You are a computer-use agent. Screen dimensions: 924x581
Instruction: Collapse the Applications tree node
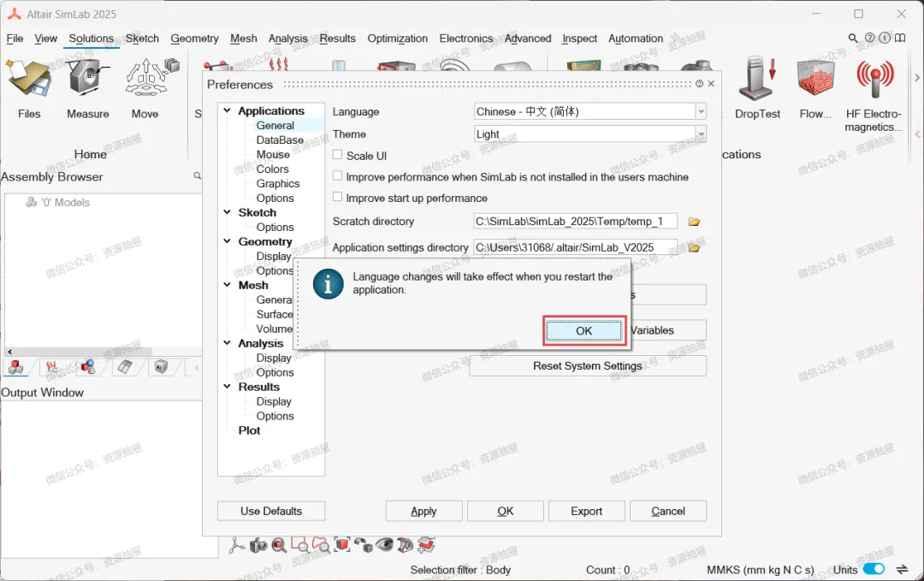pos(227,110)
